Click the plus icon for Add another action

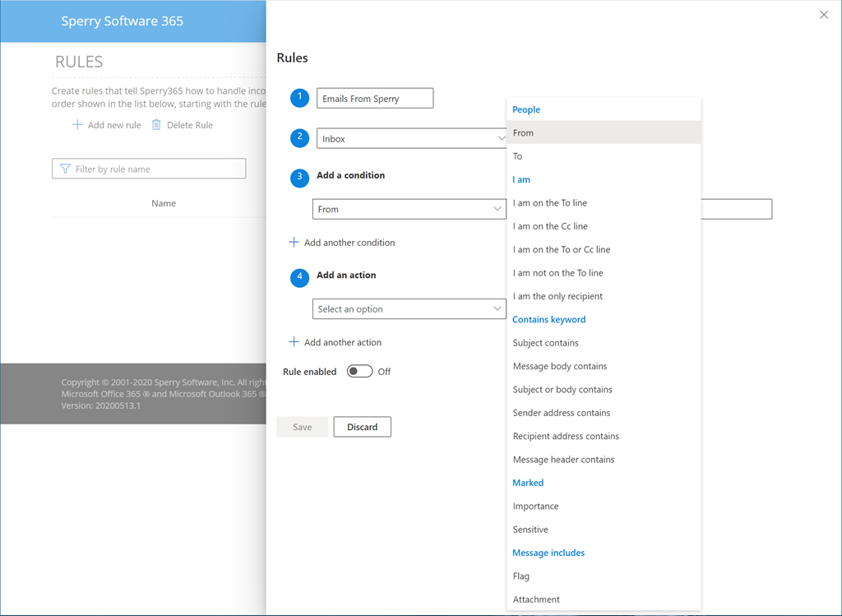(x=294, y=342)
